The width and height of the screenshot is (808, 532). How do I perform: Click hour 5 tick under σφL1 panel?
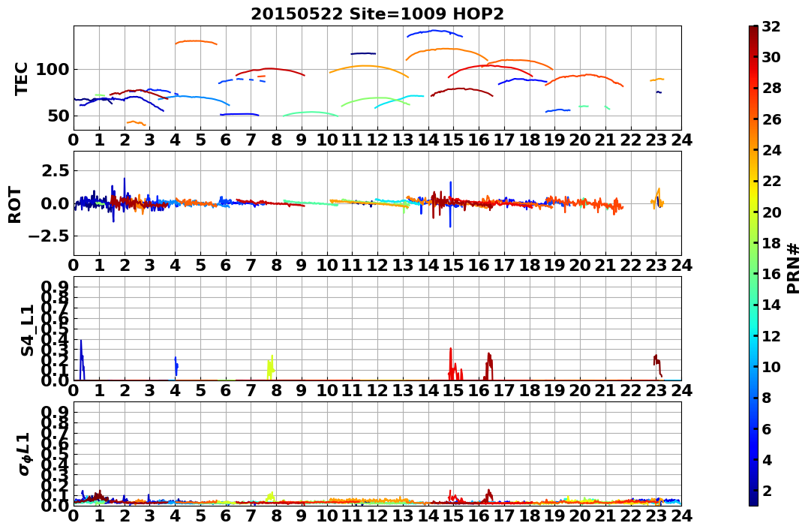tap(200, 515)
